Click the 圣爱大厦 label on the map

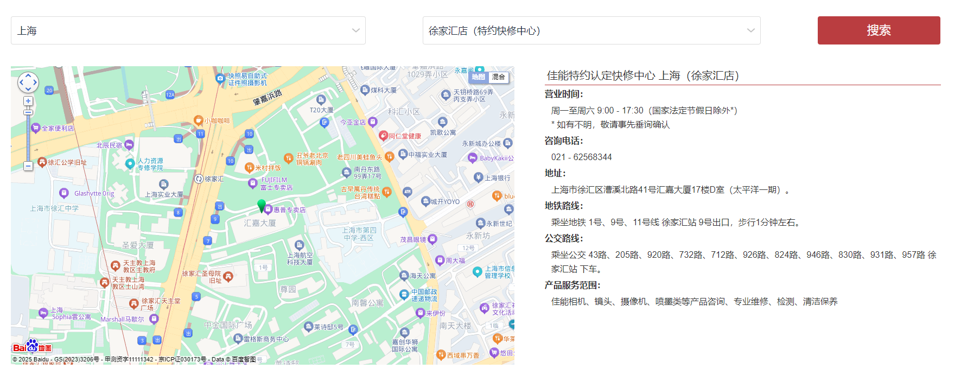pos(138,245)
